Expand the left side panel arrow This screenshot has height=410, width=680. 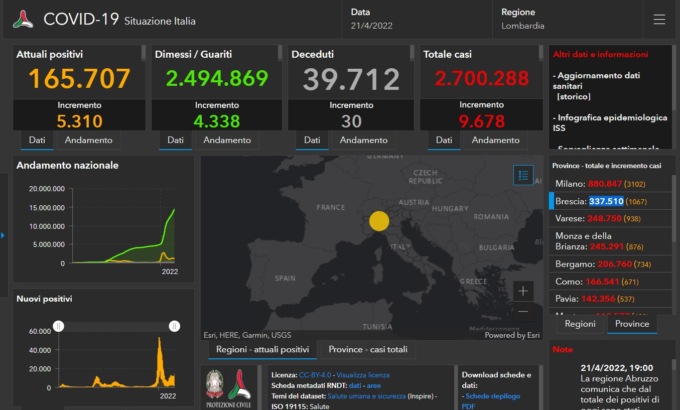point(3,235)
